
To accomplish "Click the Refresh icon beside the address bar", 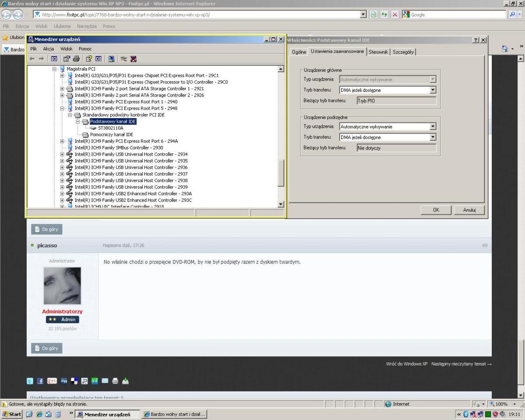I will click(x=385, y=15).
